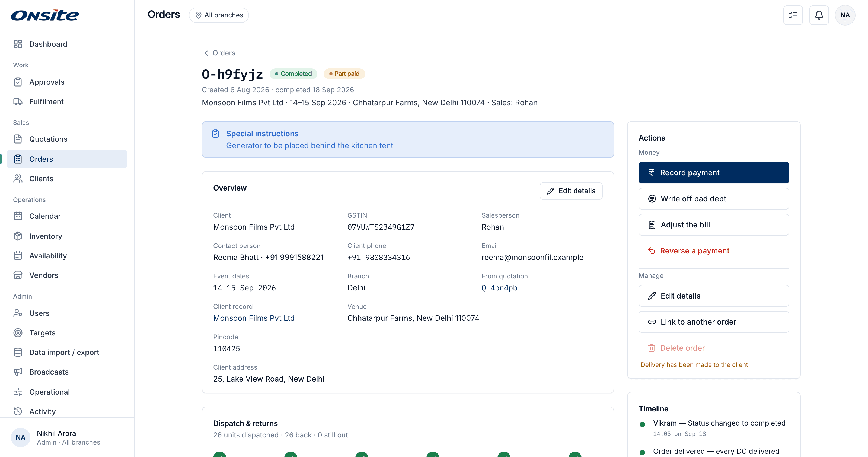
Task: Go to Targets
Action: [67, 333]
